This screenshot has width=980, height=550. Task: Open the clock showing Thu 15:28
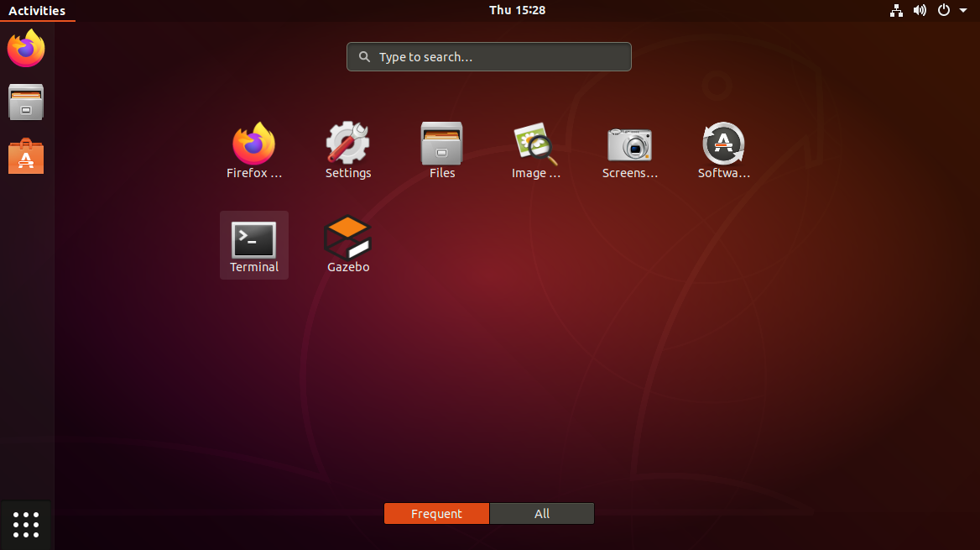518,10
